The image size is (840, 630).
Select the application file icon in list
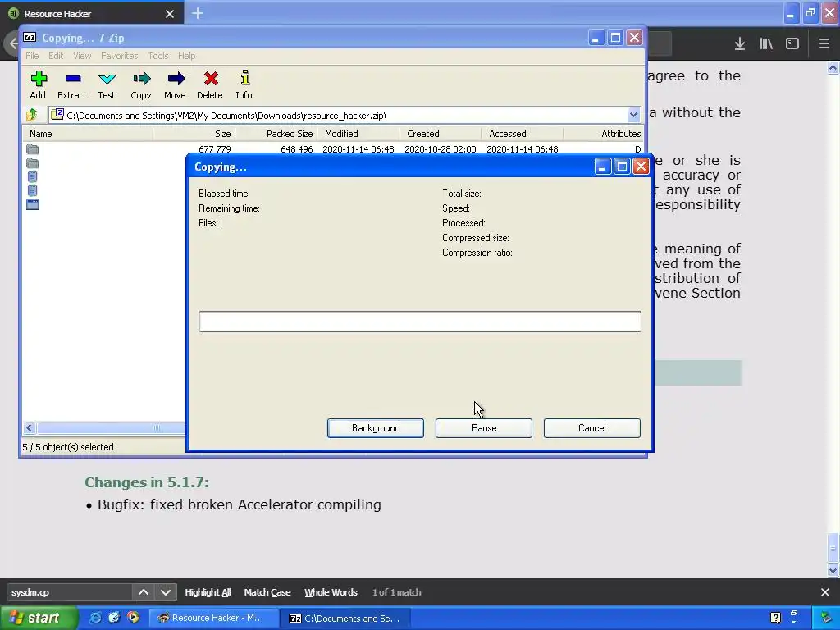click(x=33, y=204)
